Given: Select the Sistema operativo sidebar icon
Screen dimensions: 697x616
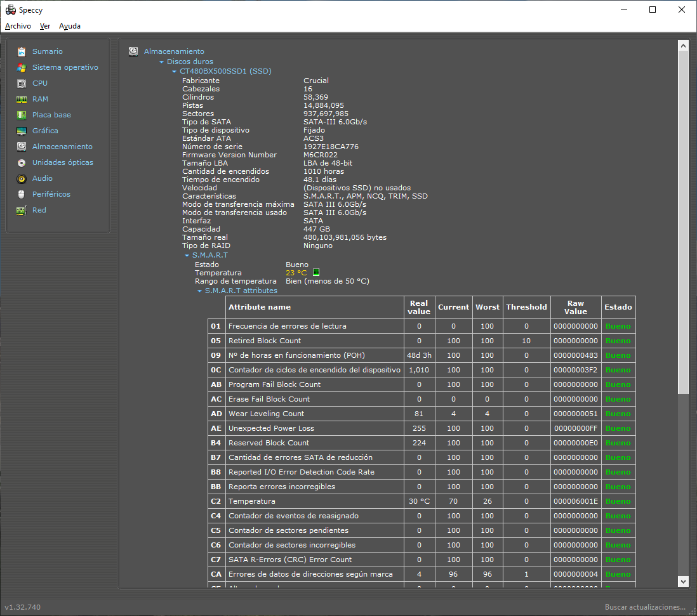Looking at the screenshot, I should tap(23, 67).
